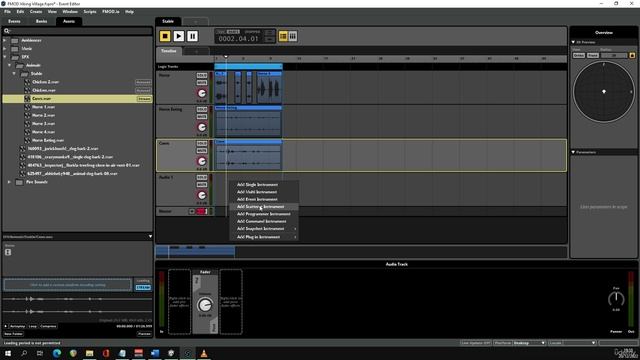This screenshot has height=360, width=640.
Task: Open the File menu
Action: [x=7, y=12]
